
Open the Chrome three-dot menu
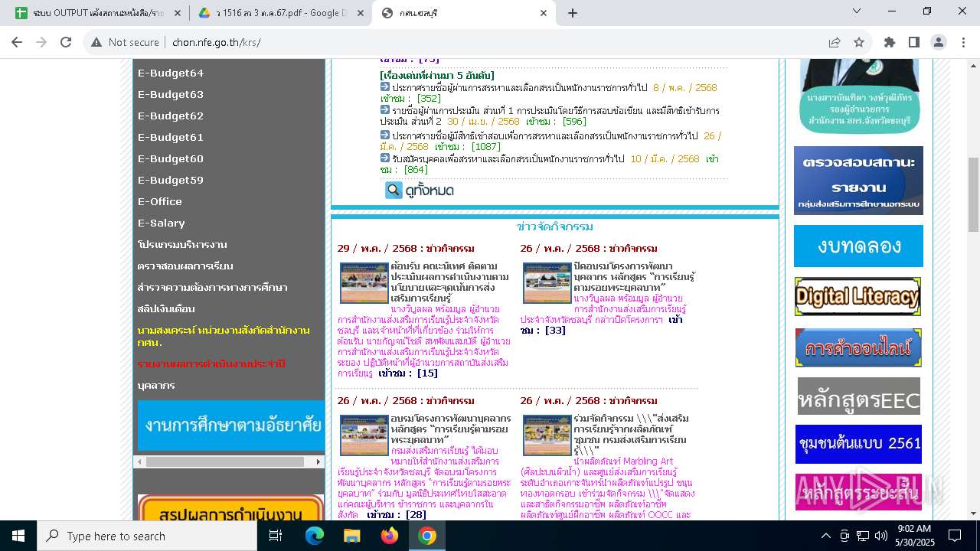(x=963, y=42)
